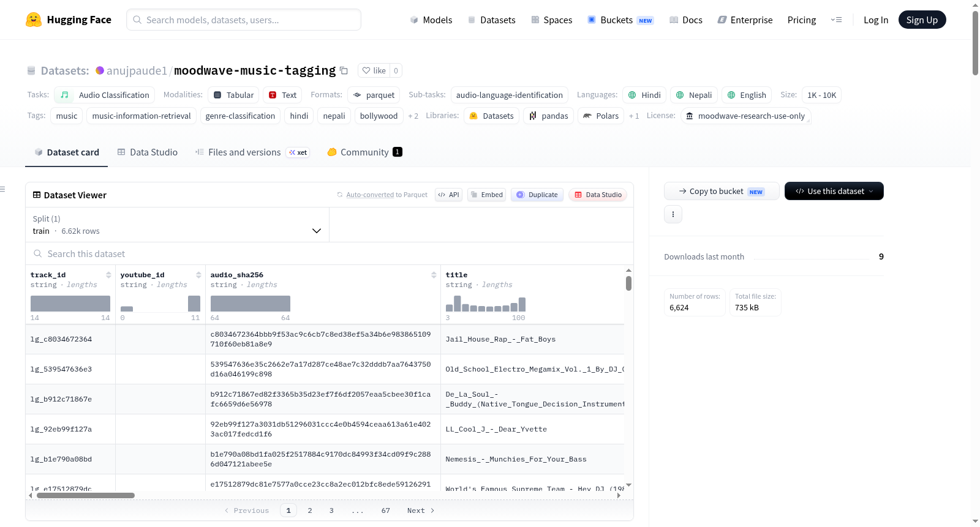Open the Polars library tag

(x=600, y=116)
